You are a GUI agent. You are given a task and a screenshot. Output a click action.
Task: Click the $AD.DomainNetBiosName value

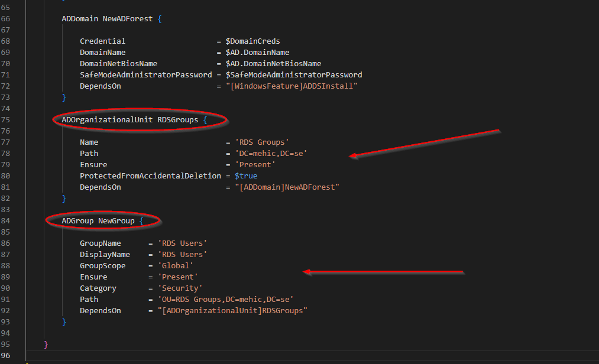pyautogui.click(x=273, y=64)
